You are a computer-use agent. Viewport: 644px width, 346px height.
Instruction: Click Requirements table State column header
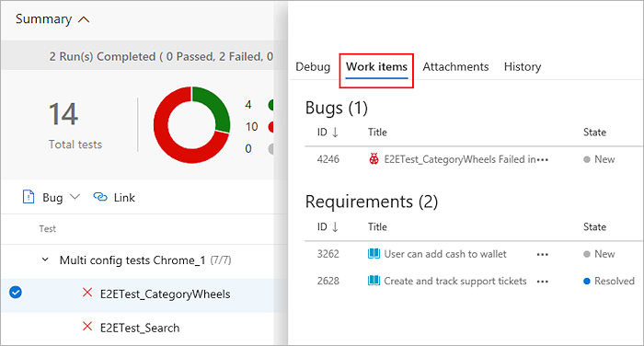pos(594,226)
